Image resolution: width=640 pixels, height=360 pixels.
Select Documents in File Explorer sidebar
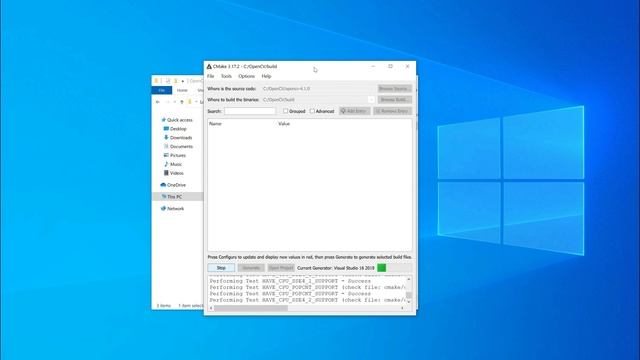(x=181, y=147)
